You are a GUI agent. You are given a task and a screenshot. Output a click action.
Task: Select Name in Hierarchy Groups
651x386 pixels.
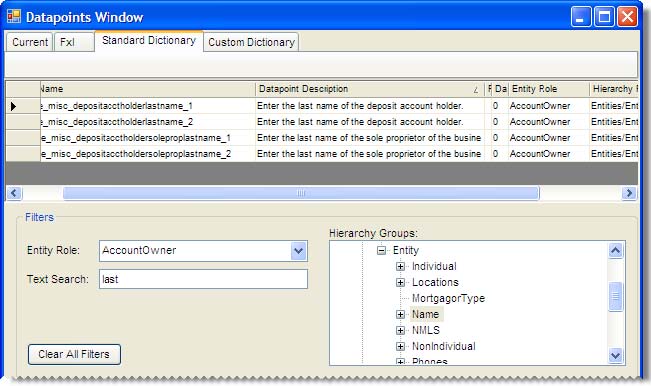pos(426,314)
